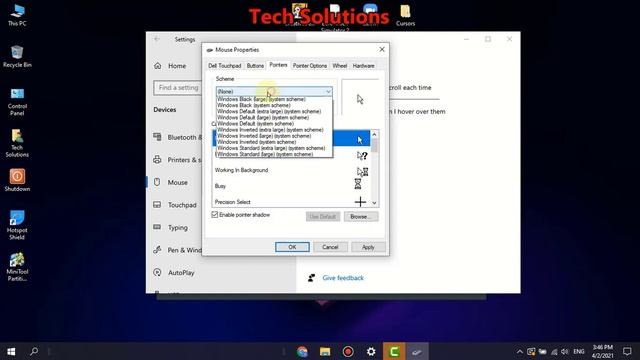Choose Windows Black (large) scheme

point(274,99)
